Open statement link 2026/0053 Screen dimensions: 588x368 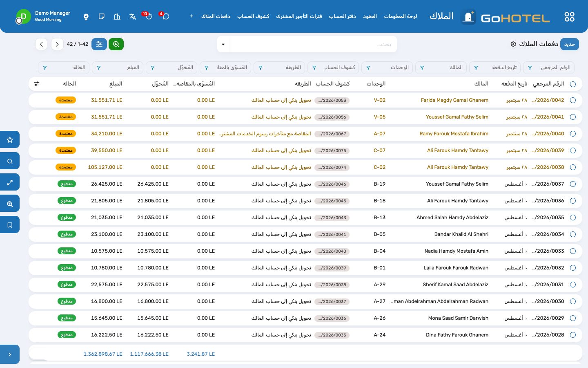point(333,100)
